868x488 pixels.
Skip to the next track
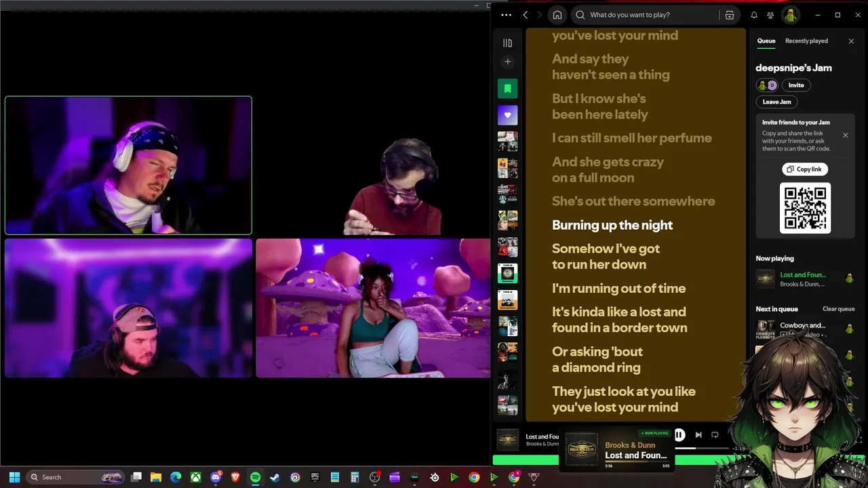pyautogui.click(x=698, y=435)
